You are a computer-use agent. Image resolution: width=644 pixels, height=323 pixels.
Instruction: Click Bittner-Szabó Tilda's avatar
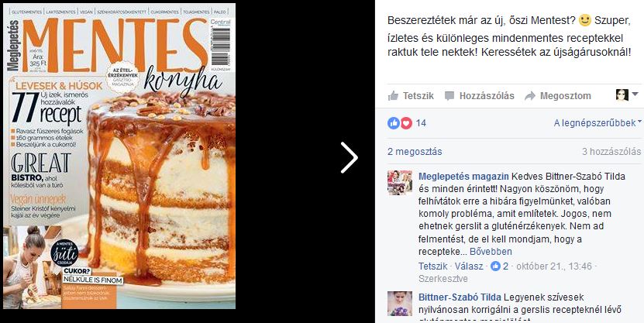click(400, 304)
